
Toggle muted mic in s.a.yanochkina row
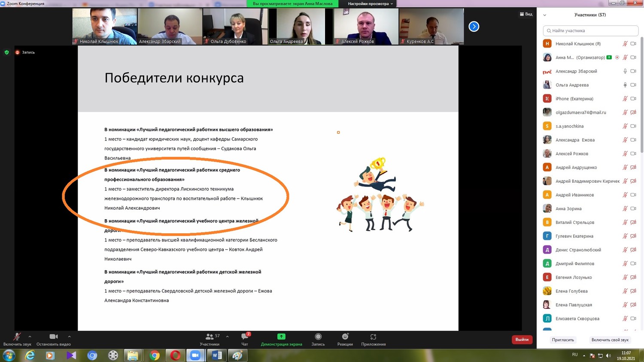pyautogui.click(x=625, y=126)
